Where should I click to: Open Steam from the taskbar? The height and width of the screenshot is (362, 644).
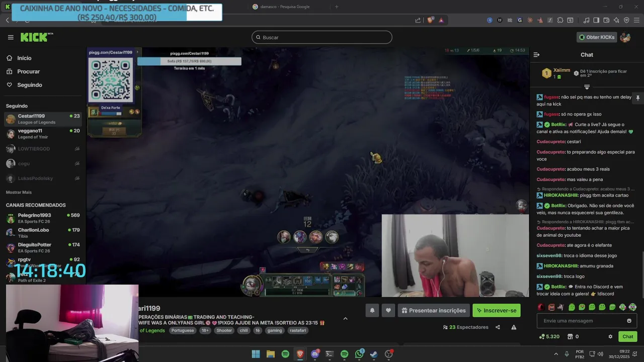(374, 354)
